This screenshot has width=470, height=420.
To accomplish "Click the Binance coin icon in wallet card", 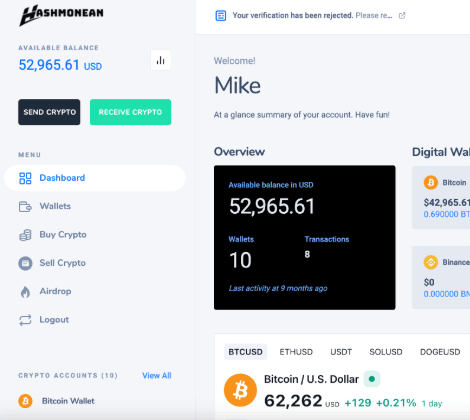I will point(431,262).
